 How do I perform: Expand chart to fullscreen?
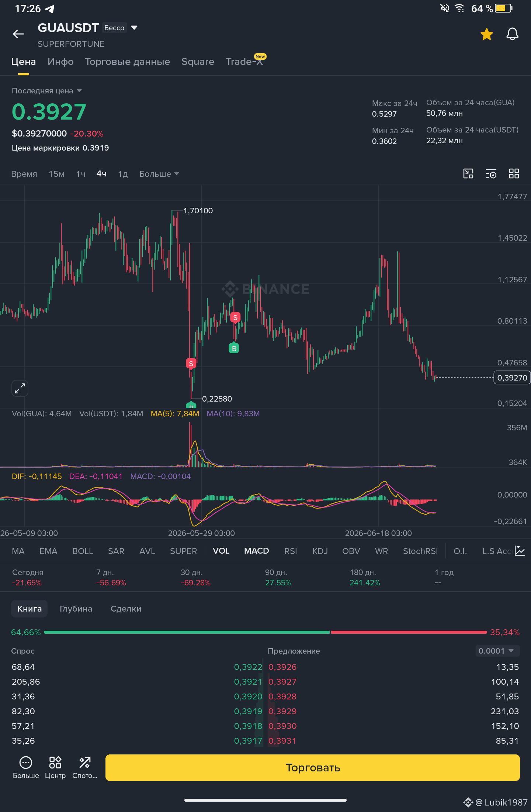(x=20, y=388)
